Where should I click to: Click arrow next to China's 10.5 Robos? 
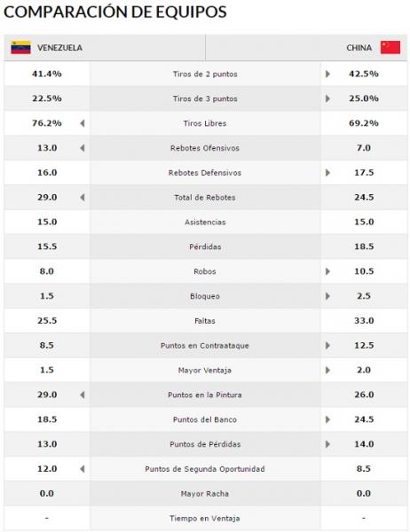(x=327, y=271)
